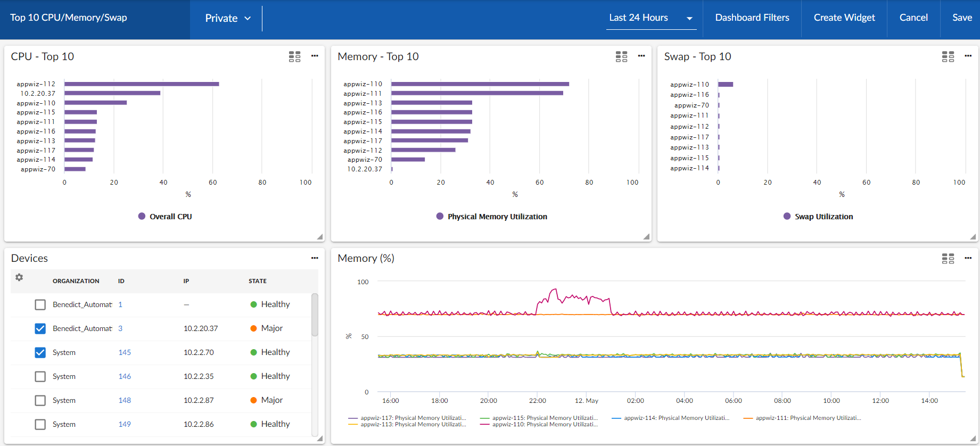Check System device 148 checkbox
Image resolution: width=980 pixels, height=446 pixels.
(x=40, y=400)
